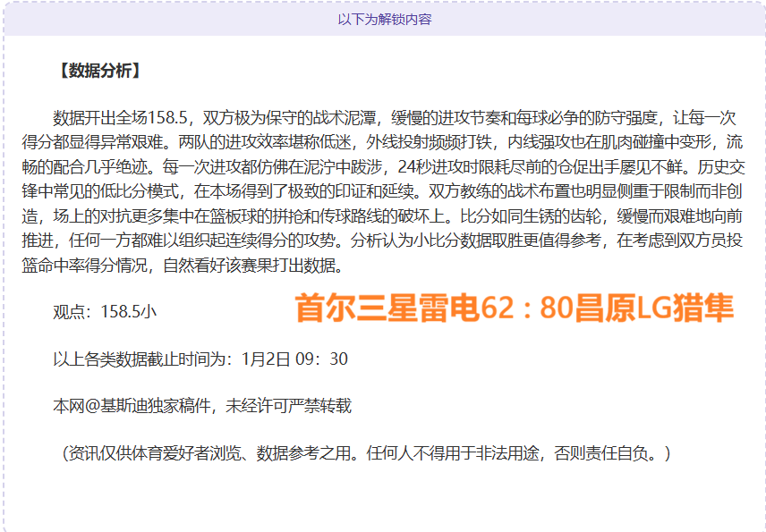Click the timestamp '1月2日 09：30'
This screenshot has height=532, width=766.
(294, 359)
